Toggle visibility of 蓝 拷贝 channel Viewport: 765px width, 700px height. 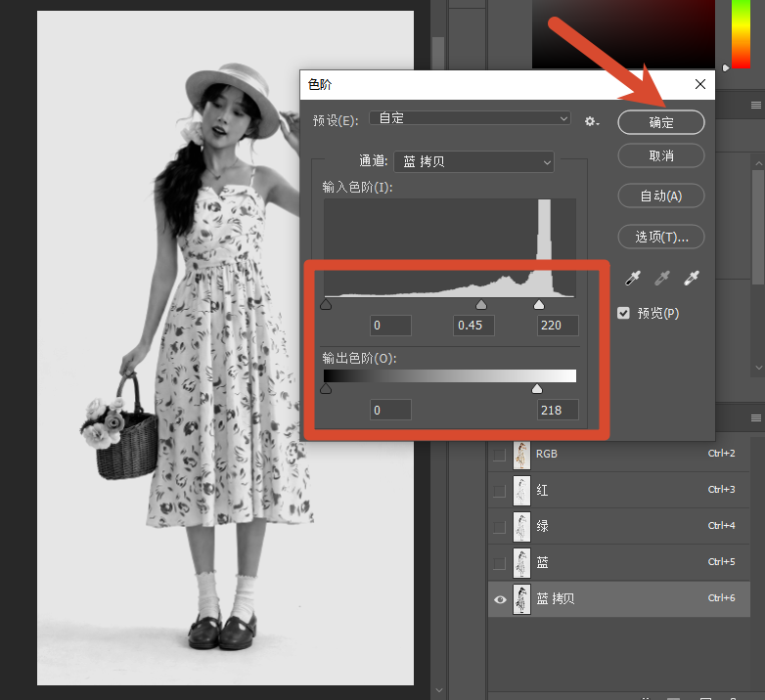500,599
